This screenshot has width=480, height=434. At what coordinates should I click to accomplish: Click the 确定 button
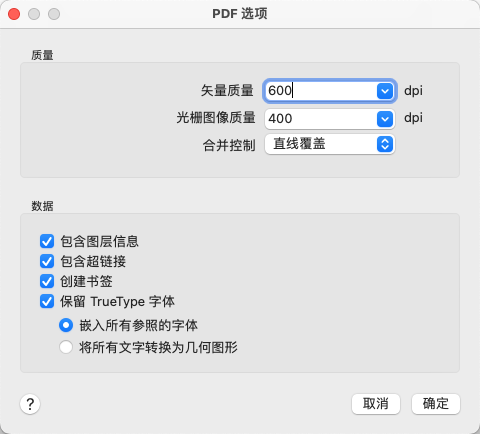click(436, 404)
